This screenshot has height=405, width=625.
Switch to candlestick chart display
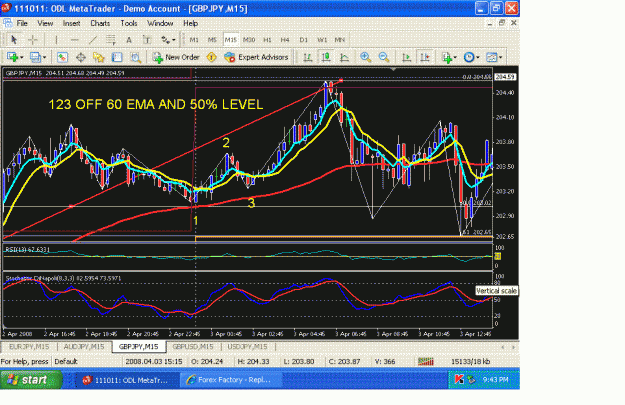tap(326, 57)
